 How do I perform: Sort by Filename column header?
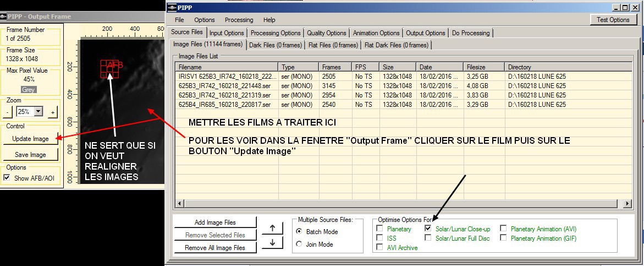tap(227, 67)
